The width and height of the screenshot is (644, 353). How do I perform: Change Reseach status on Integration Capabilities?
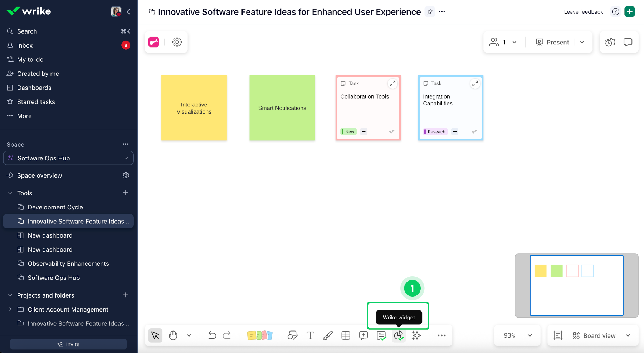435,132
